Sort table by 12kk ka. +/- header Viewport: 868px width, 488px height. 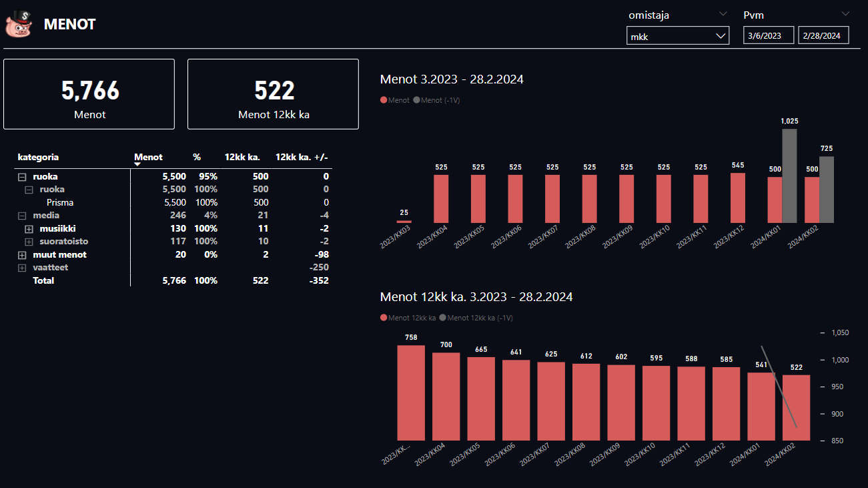click(x=302, y=158)
